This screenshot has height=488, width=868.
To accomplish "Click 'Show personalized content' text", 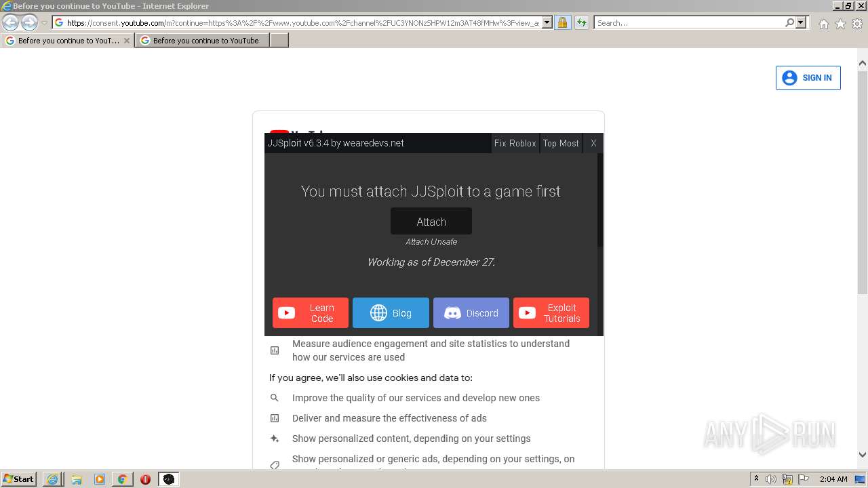I will coord(412,439).
